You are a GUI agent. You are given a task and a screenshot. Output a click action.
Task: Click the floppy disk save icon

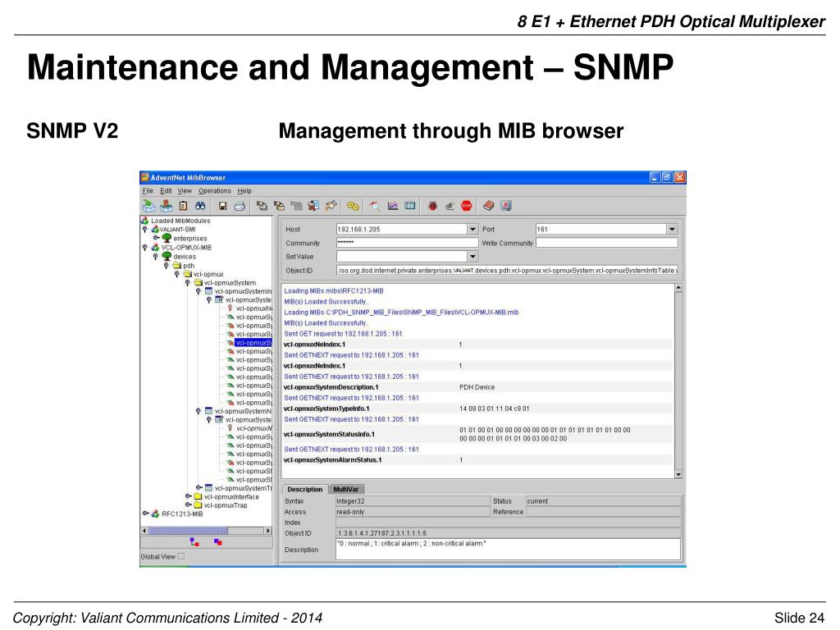tap(221, 206)
